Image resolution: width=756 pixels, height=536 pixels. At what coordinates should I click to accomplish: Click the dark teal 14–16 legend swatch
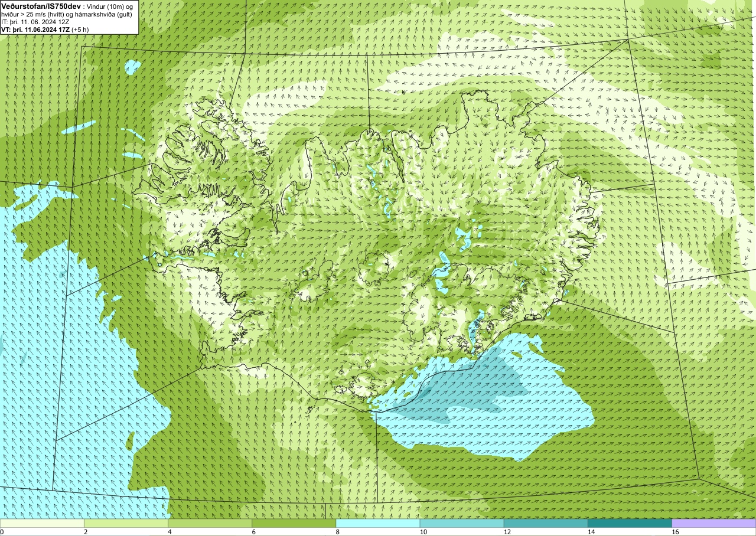[630, 523]
